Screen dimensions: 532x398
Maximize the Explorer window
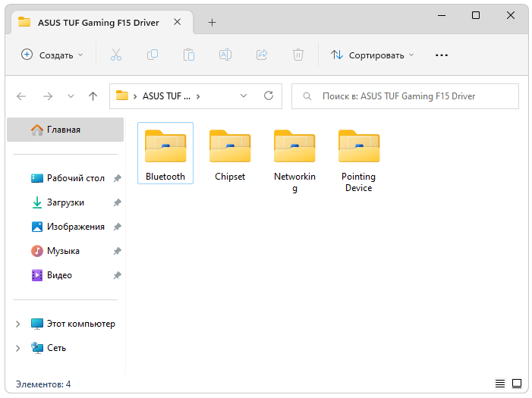tap(476, 15)
